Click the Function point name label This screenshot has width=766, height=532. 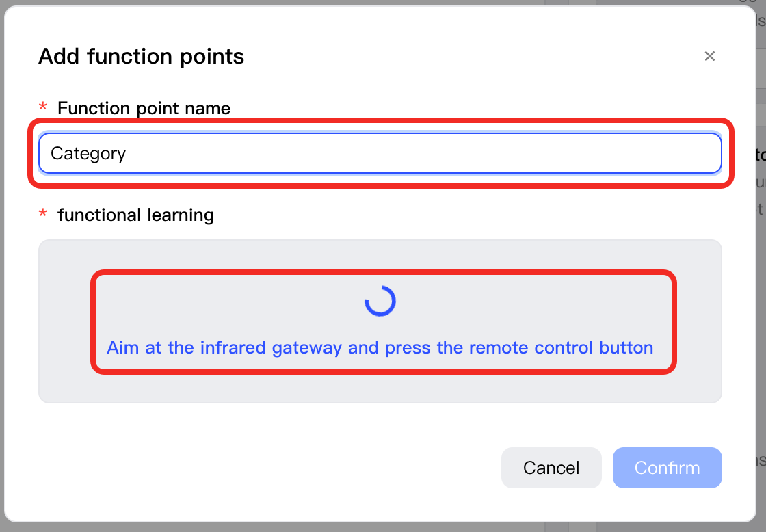(x=144, y=108)
